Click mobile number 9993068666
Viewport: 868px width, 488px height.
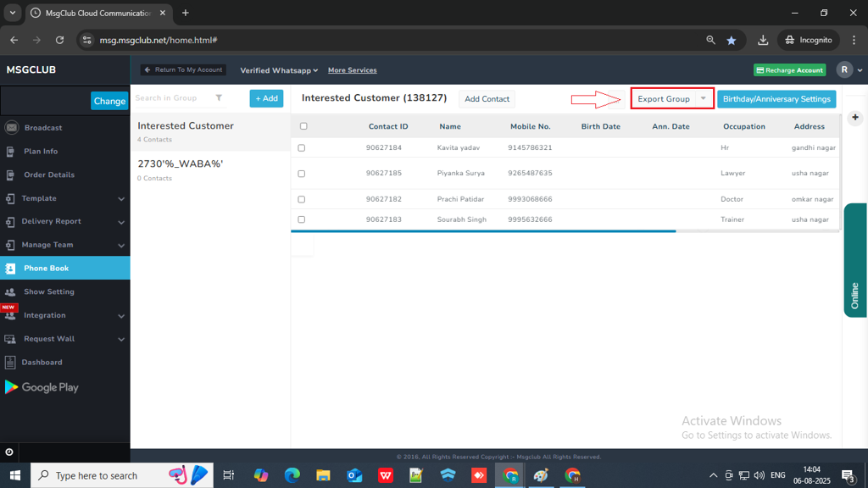tap(530, 199)
